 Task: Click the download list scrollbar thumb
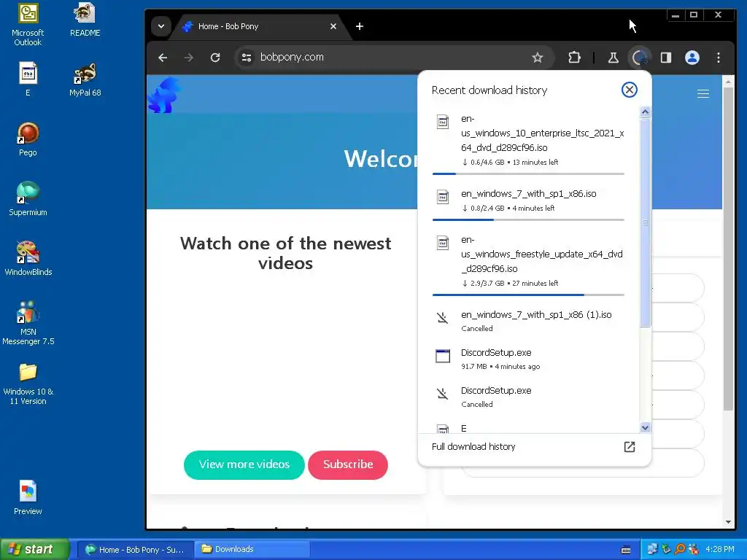(x=645, y=222)
